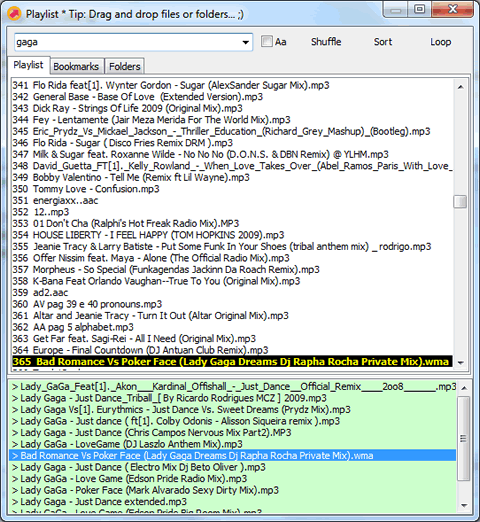Select track 342 General Base - Base Of Love

pos(232,97)
